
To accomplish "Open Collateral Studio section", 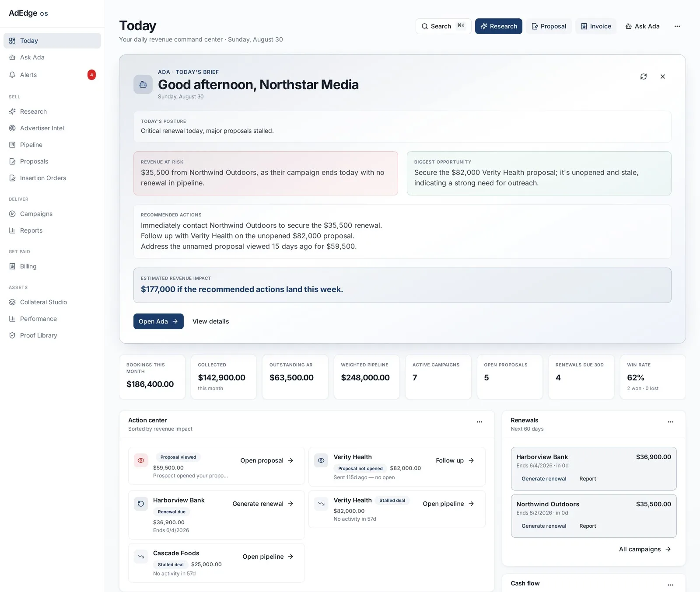I will [52, 302].
